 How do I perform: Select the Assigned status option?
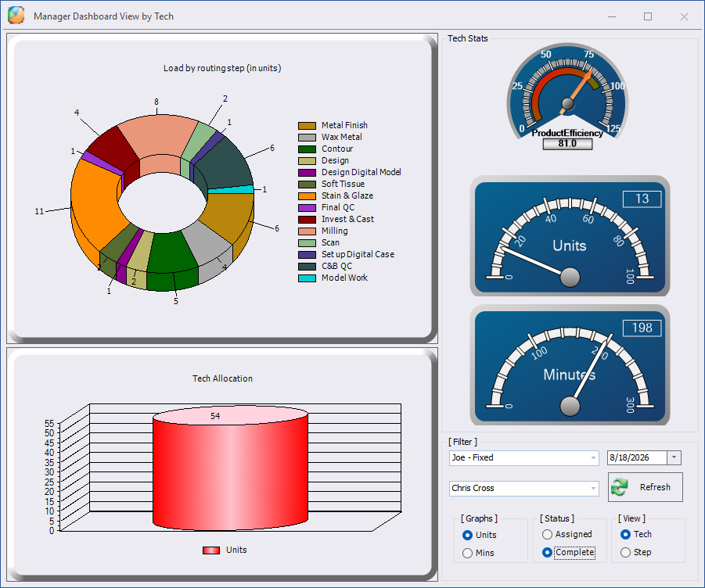tap(547, 535)
